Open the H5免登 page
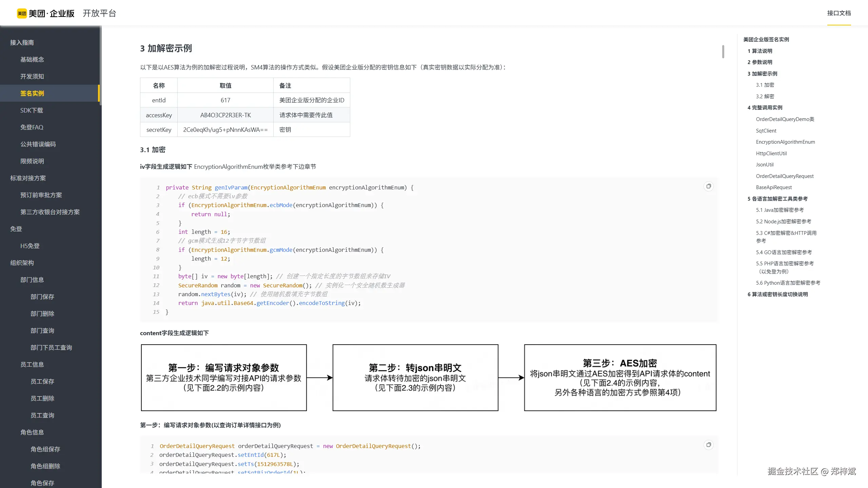The height and width of the screenshot is (488, 868). click(29, 246)
